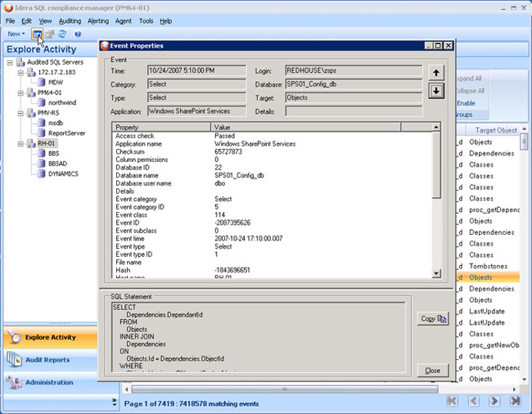Image resolution: width=532 pixels, height=414 pixels.
Task: Open the help toolbar icon
Action: (x=78, y=34)
